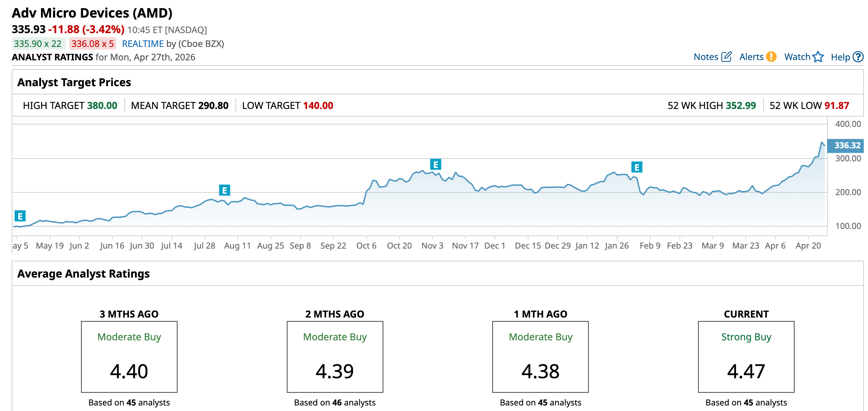Open the Alerts link
868x411 pixels.
[751, 57]
